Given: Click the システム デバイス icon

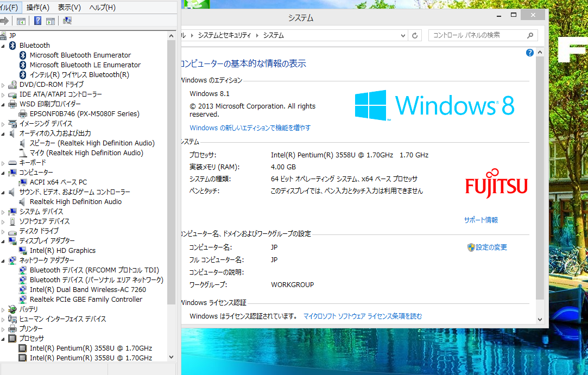Looking at the screenshot, I should coord(12,212).
